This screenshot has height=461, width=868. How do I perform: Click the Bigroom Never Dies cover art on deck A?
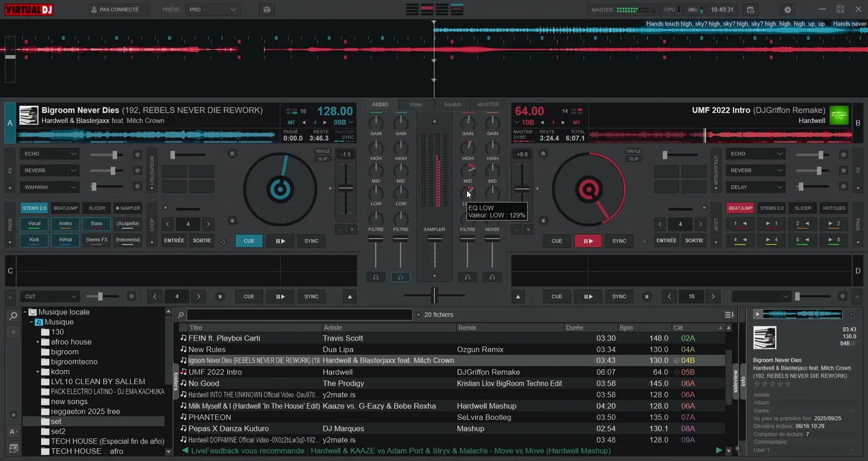(28, 115)
